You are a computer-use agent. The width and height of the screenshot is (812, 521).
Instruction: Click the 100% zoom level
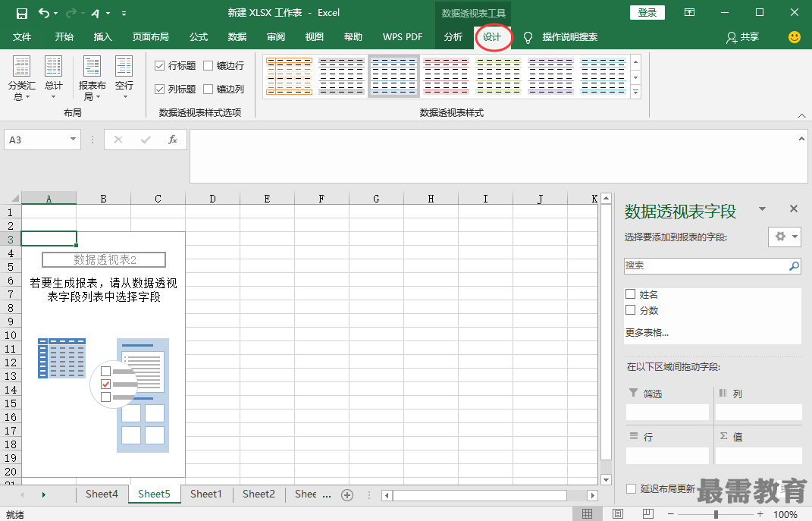785,514
